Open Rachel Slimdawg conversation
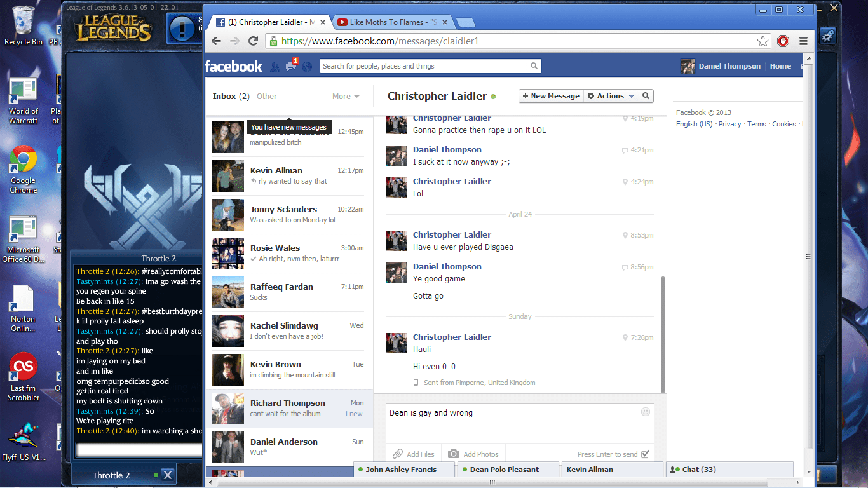The image size is (868, 488). [x=288, y=330]
